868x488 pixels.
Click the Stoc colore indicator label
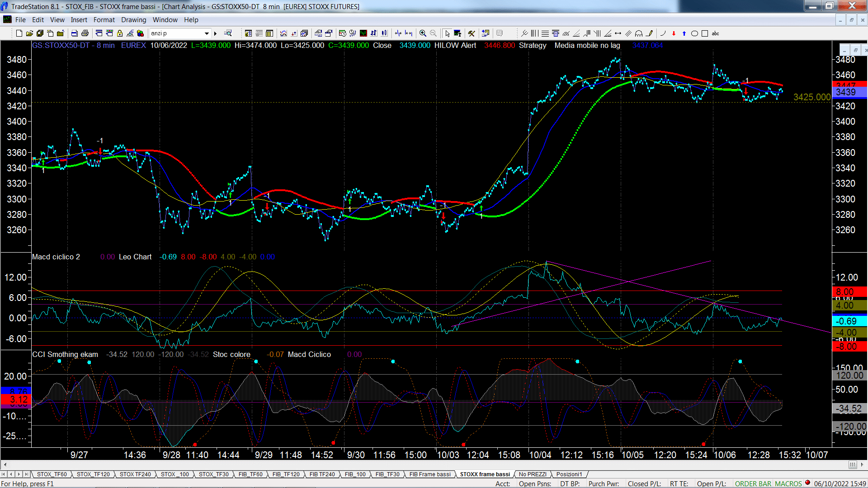[231, 354]
